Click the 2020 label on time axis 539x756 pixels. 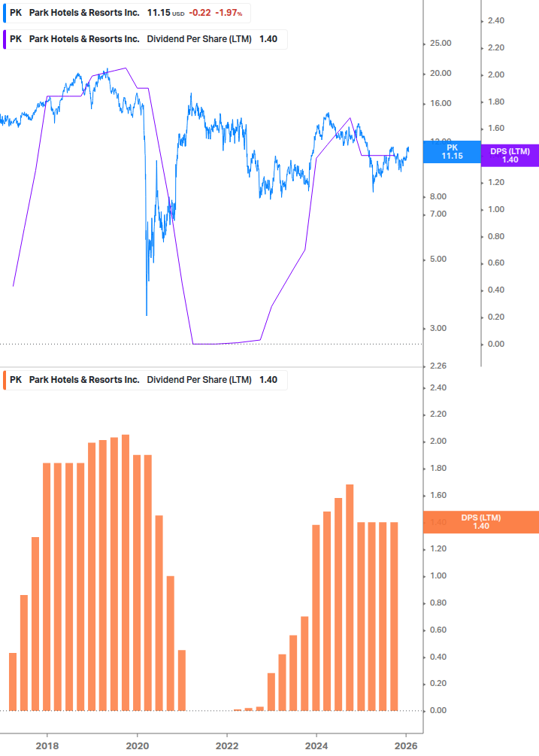(x=138, y=746)
